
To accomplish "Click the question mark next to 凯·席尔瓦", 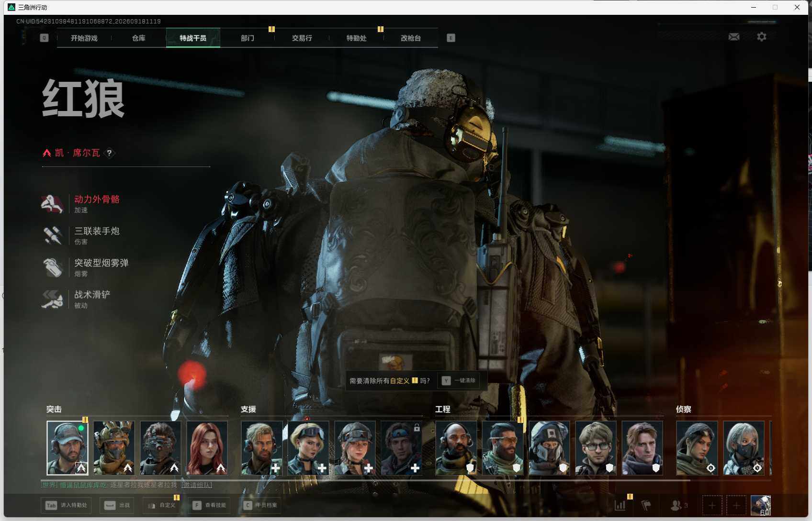I will coord(109,153).
